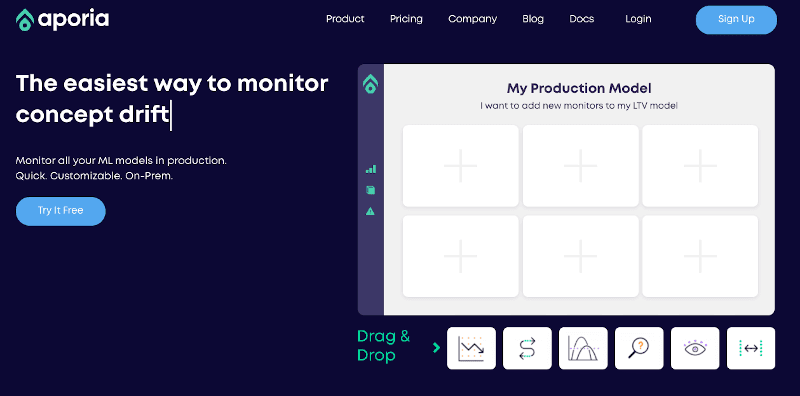The width and height of the screenshot is (800, 396).
Task: Click 'Monitor all your ML models in production.' text
Action: tap(121, 160)
